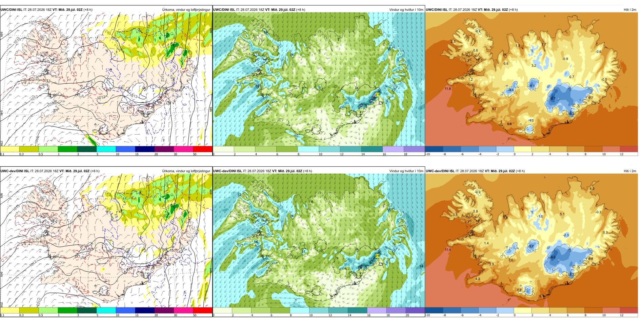The image size is (644, 322).
Task: Open the UWC wind and gust map panel
Action: point(319,79)
